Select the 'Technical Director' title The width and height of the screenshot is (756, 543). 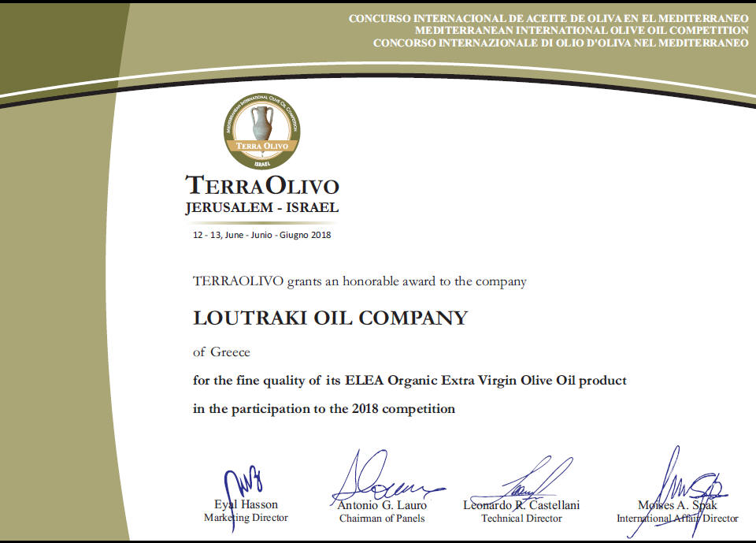[521, 519]
